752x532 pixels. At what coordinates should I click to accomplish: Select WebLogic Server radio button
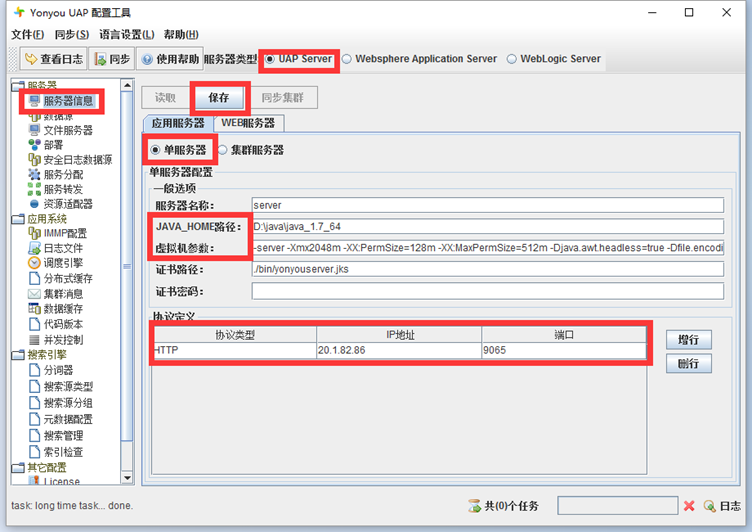point(512,59)
